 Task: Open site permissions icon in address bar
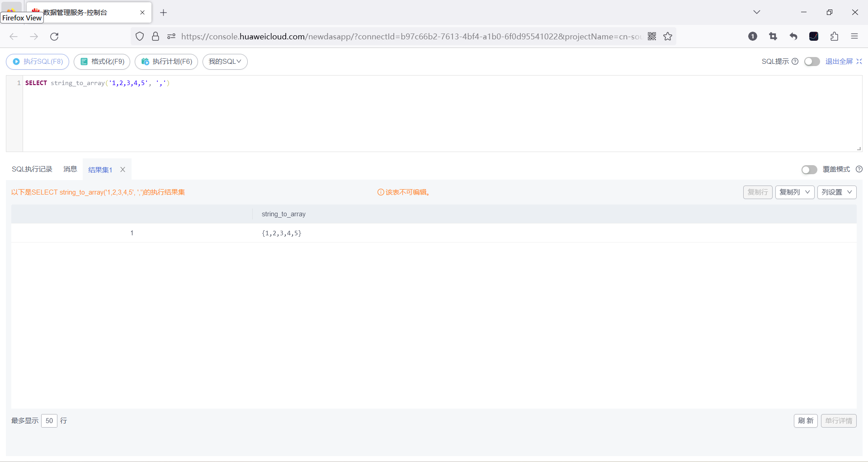click(171, 37)
